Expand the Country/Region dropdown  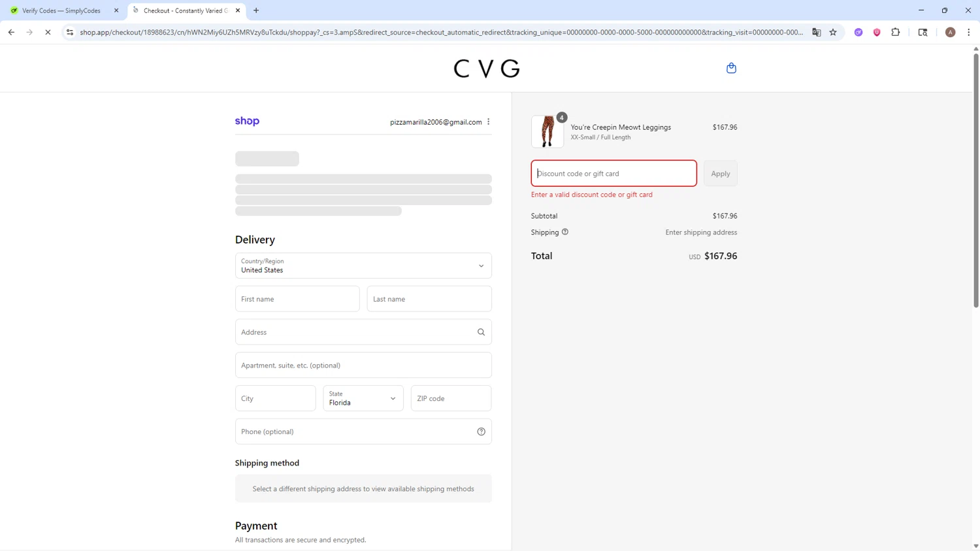(x=363, y=266)
